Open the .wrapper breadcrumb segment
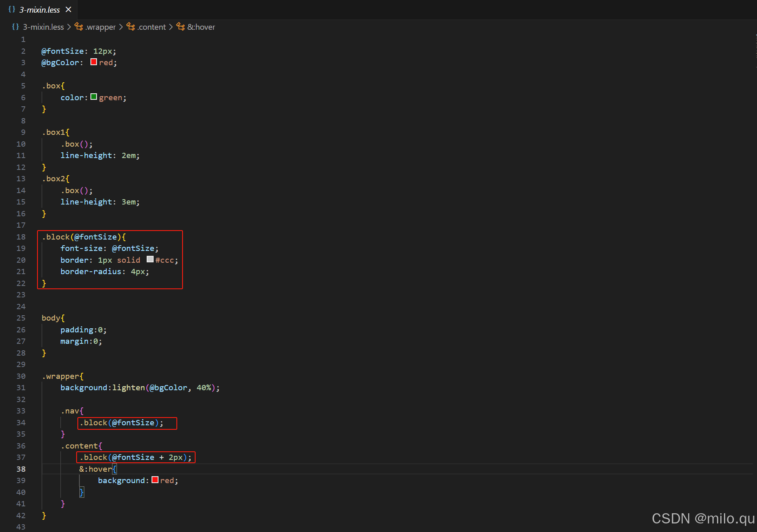 [x=100, y=27]
